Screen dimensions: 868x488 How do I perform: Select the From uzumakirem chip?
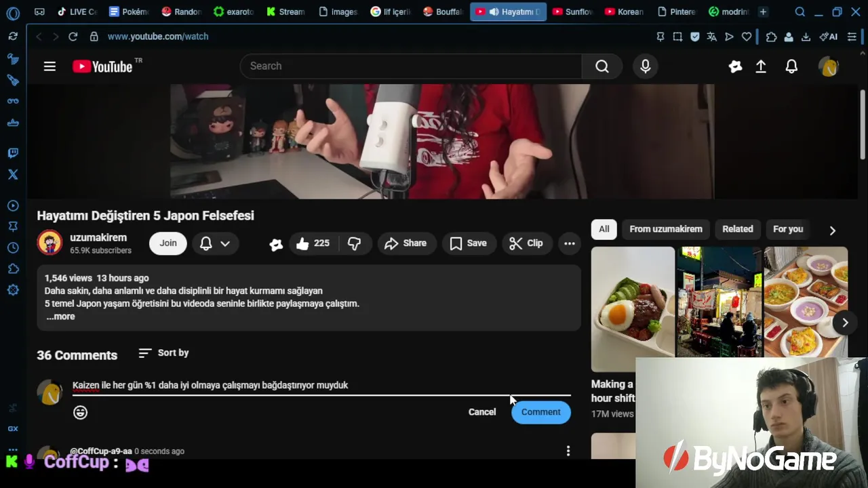(666, 229)
